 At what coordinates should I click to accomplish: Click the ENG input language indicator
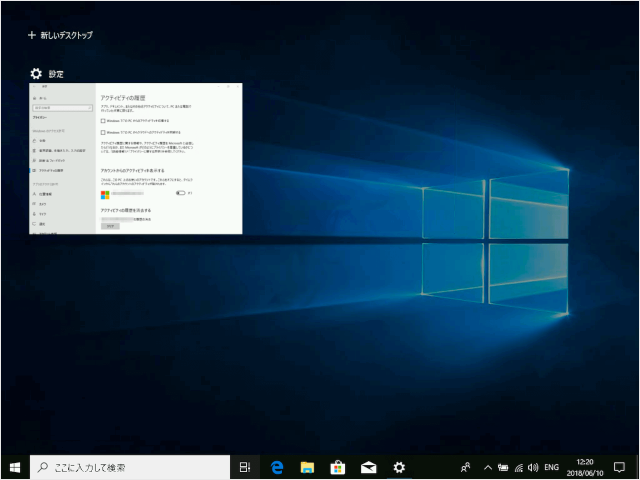551,467
